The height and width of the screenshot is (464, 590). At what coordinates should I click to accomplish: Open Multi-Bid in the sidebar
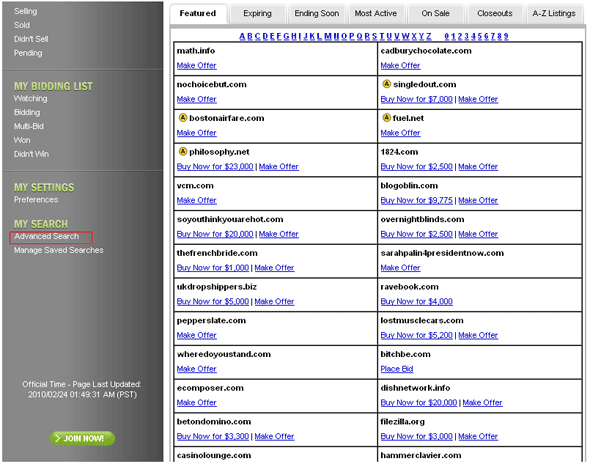point(29,126)
